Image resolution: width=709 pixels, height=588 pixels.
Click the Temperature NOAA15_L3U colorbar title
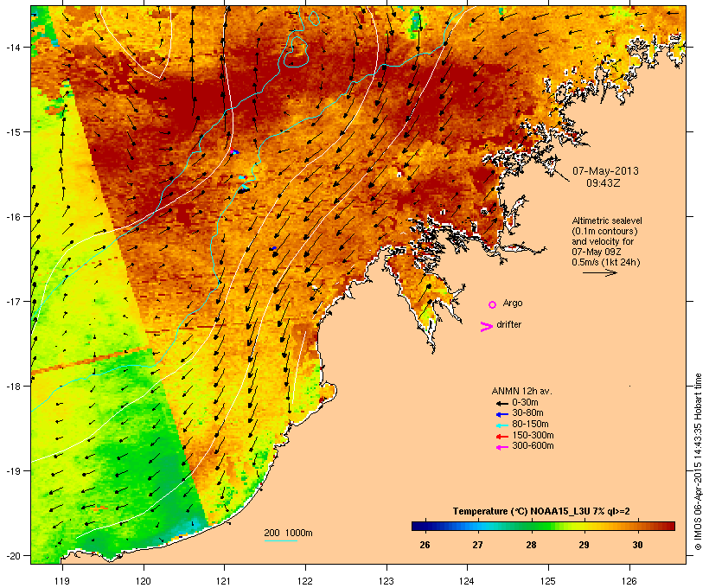tap(541, 512)
